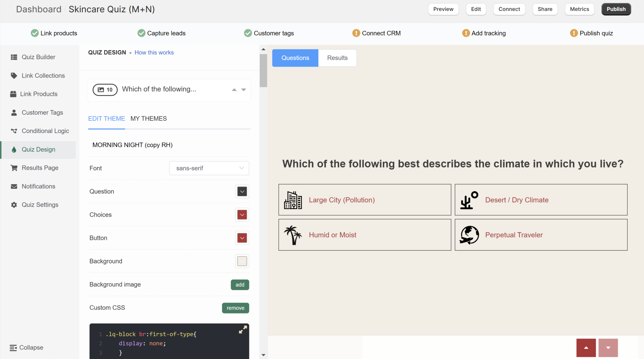
Task: Select the Humid or Moist answer option
Action: 364,235
